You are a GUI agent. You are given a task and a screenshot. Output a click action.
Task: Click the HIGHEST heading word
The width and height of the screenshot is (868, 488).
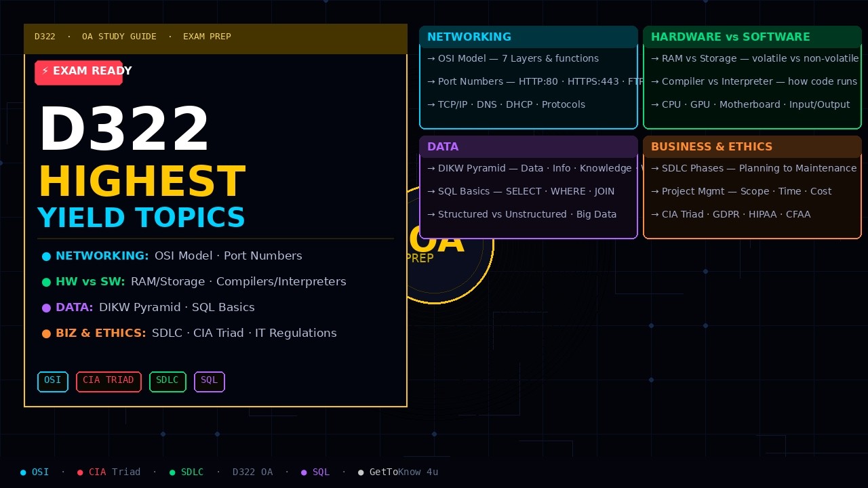(142, 182)
